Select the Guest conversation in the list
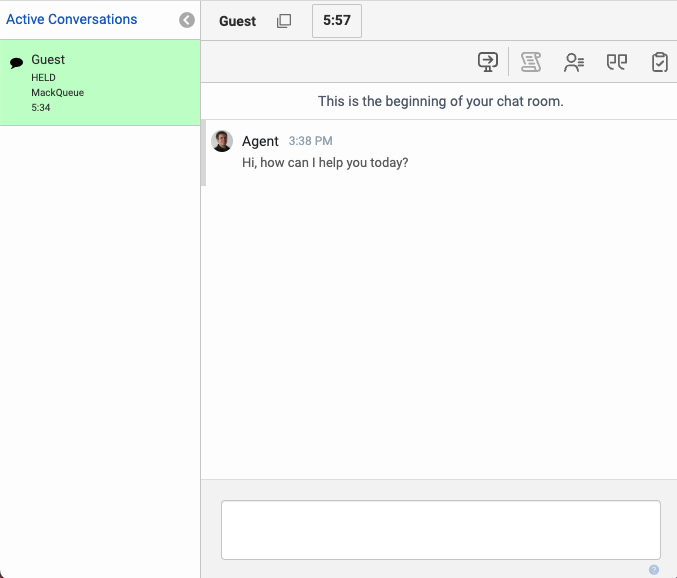This screenshot has width=677, height=578. point(100,83)
